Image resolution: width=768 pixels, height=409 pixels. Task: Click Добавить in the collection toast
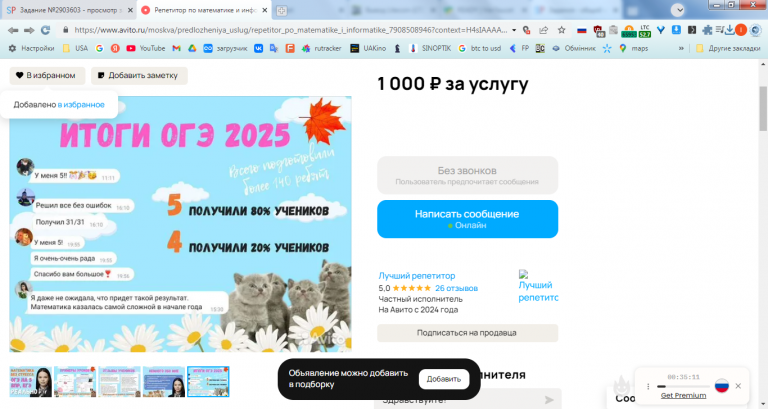pos(444,379)
